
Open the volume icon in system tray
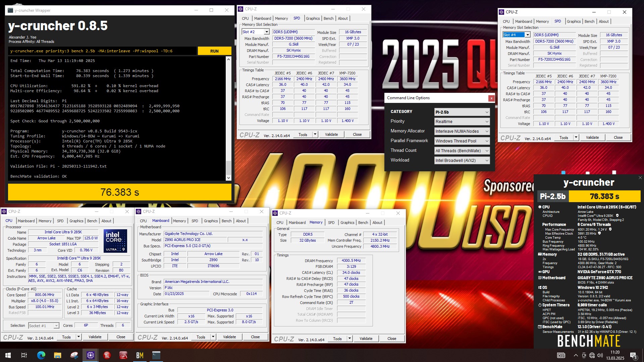tap(600, 355)
